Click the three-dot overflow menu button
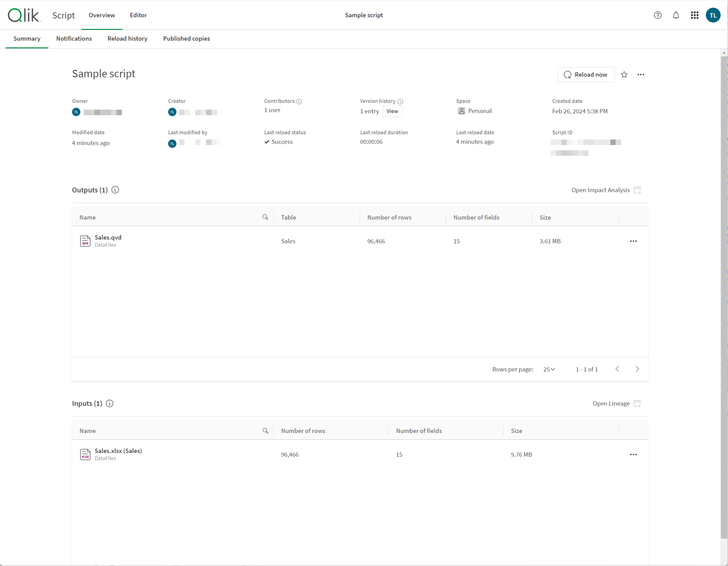This screenshot has height=566, width=728. tap(642, 74)
